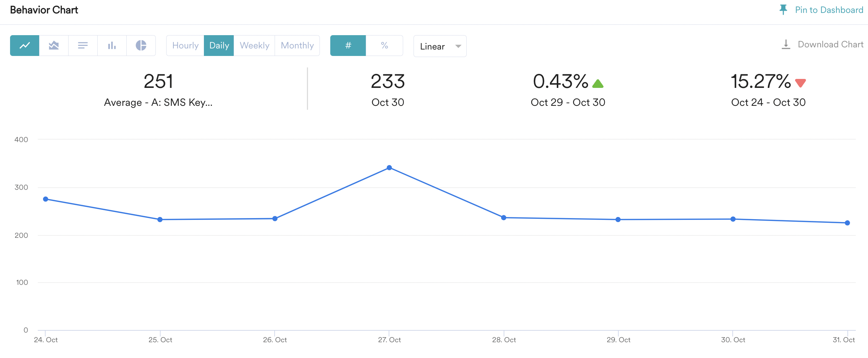Click the Pin to Dashboard link

tap(829, 10)
